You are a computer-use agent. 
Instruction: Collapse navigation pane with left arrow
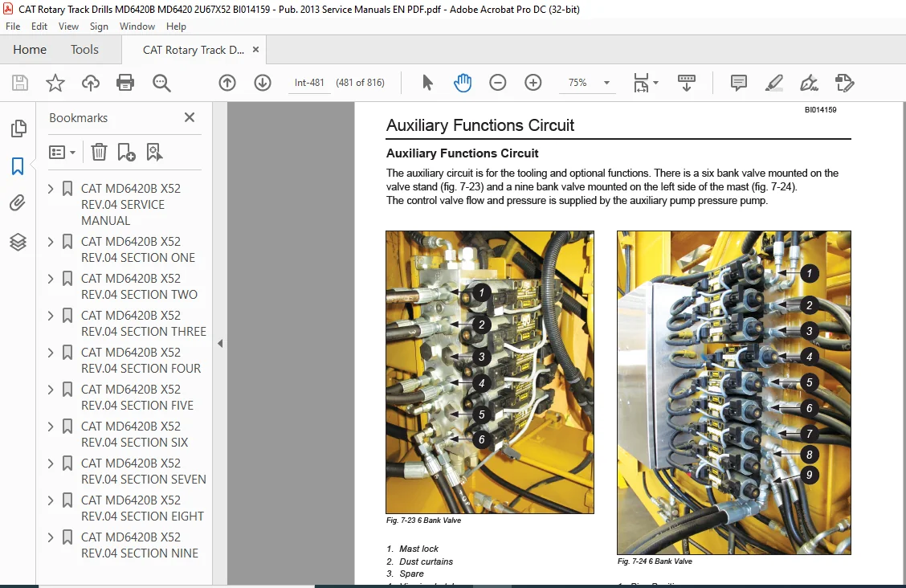[x=220, y=343]
